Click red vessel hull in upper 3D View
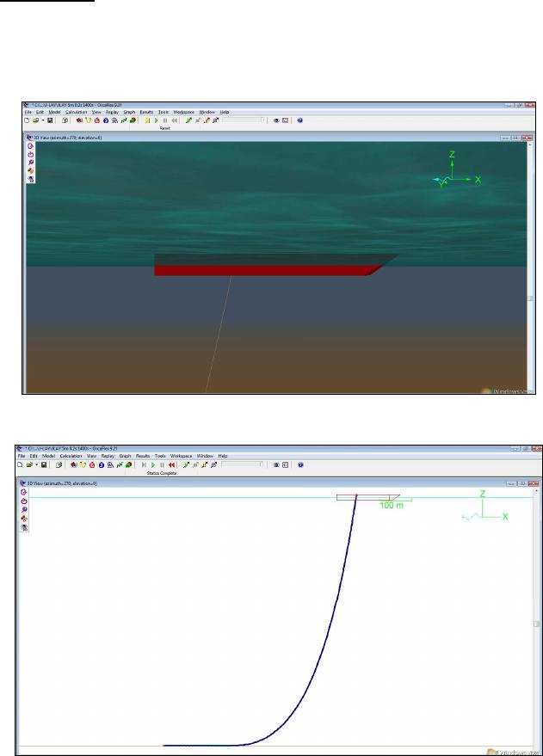The image size is (543, 756). pos(258,270)
